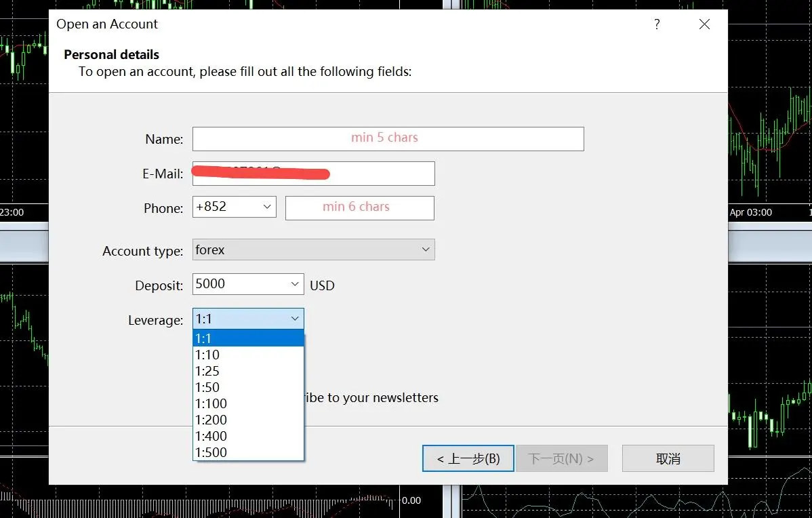Click the newsletters subscription text
812x518 pixels.
371,398
